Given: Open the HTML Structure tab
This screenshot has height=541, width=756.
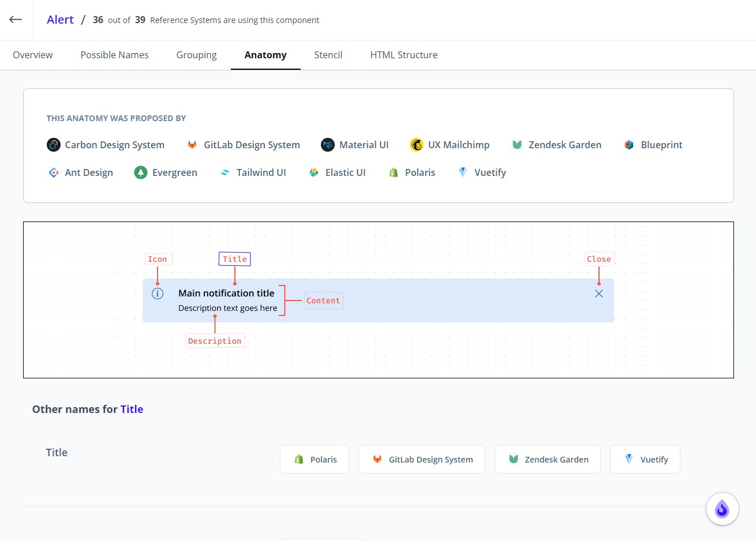Looking at the screenshot, I should (404, 55).
